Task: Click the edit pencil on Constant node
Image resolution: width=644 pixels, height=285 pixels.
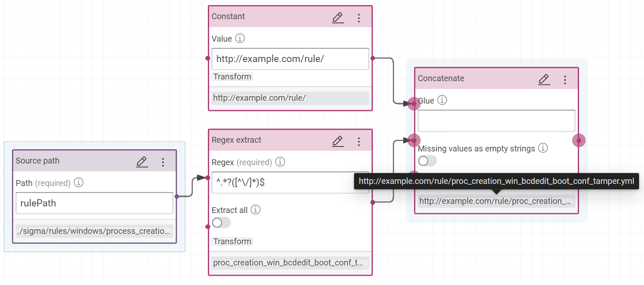Action: pyautogui.click(x=338, y=17)
